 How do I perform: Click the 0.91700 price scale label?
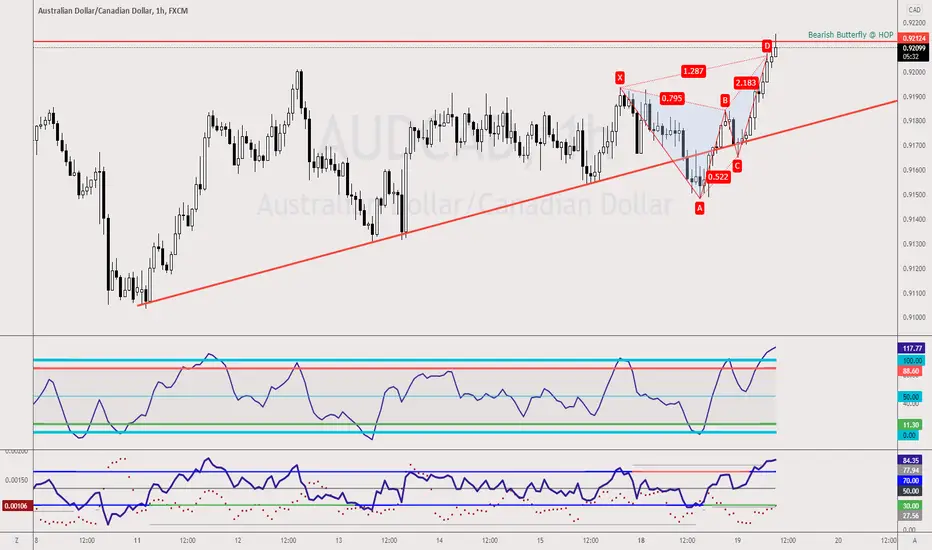914,146
